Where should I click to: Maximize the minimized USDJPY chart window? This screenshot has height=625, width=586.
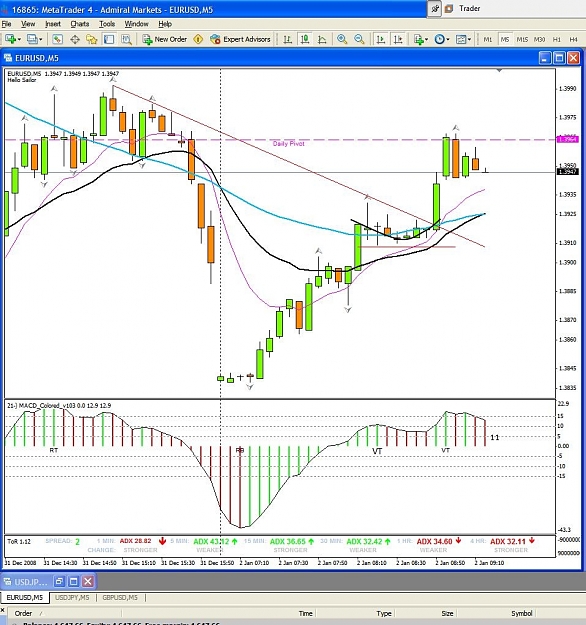point(73,582)
